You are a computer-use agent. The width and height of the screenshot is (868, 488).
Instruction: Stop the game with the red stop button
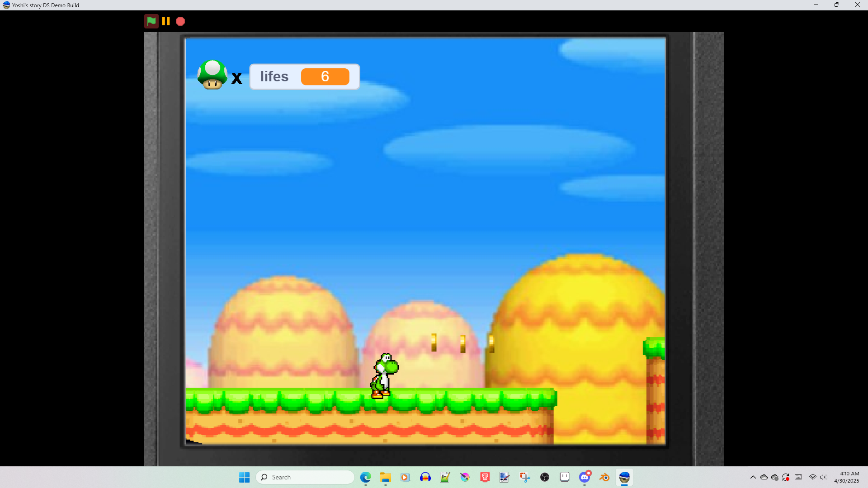coord(180,21)
